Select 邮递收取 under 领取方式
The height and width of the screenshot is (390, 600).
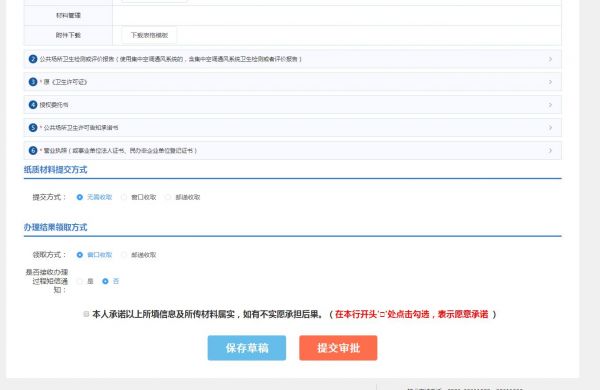pos(124,255)
